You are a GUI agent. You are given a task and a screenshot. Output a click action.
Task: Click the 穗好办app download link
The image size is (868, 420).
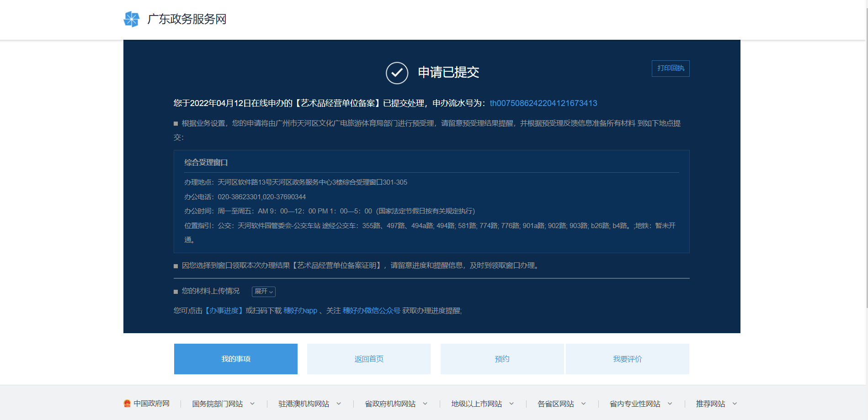(300, 311)
